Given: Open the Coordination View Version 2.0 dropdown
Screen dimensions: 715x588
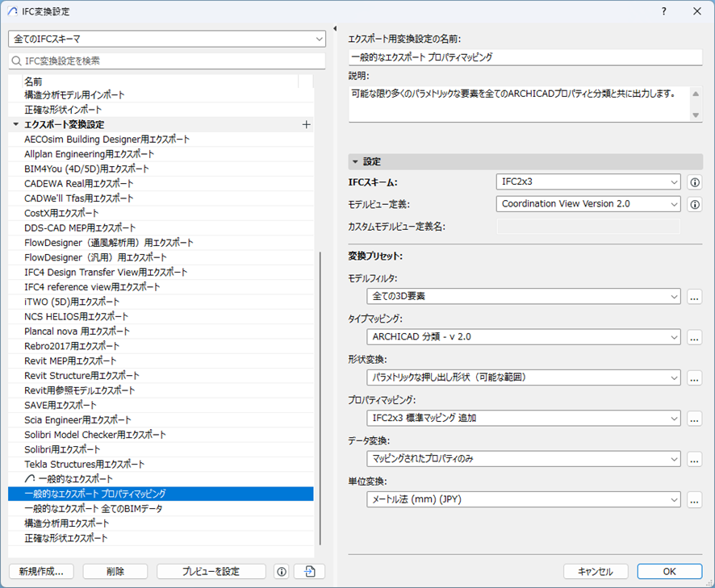Looking at the screenshot, I should pyautogui.click(x=588, y=204).
